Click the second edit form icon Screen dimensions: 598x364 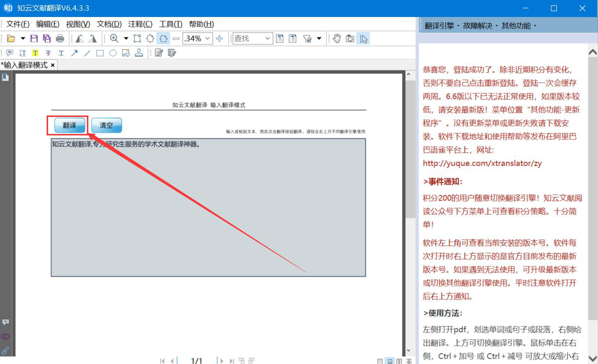171,53
